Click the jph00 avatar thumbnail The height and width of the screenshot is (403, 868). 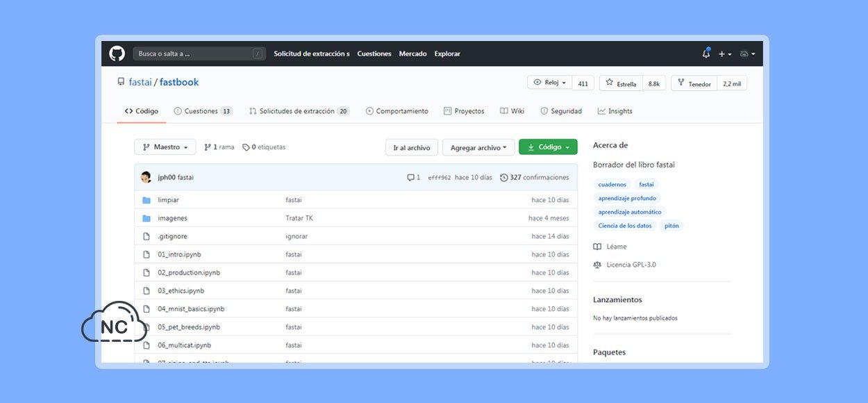pyautogui.click(x=146, y=177)
